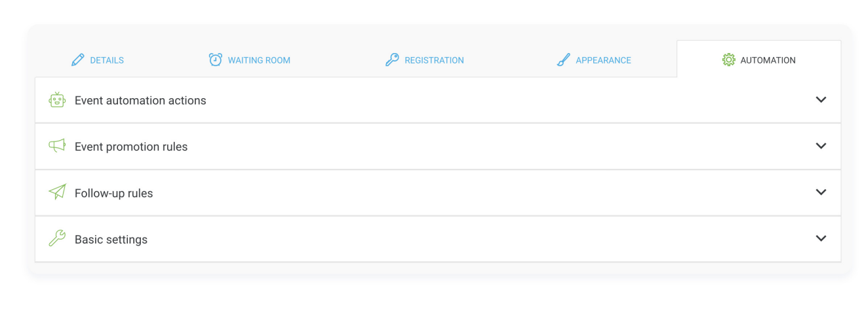Click the paintbrush Appearance icon
The image size is (868, 309).
(x=563, y=60)
